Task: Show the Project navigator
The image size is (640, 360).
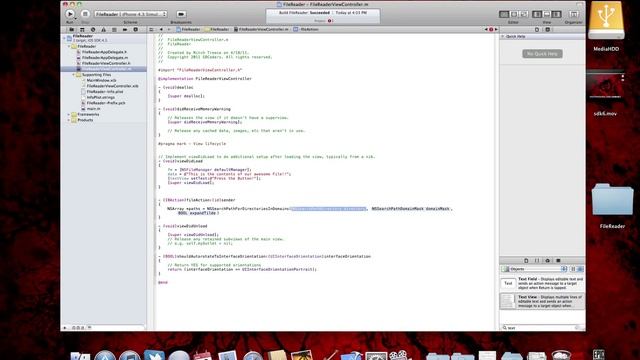Action: pyautogui.click(x=71, y=29)
